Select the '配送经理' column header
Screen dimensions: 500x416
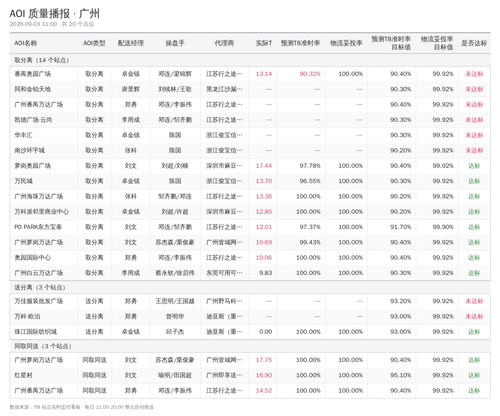(131, 43)
